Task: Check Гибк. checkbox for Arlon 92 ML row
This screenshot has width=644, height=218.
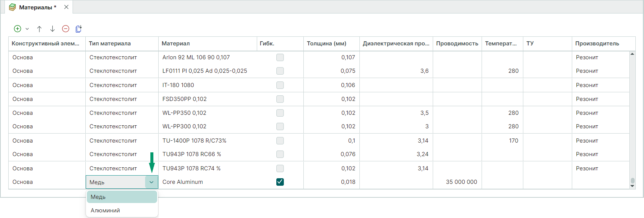Action: [280, 57]
